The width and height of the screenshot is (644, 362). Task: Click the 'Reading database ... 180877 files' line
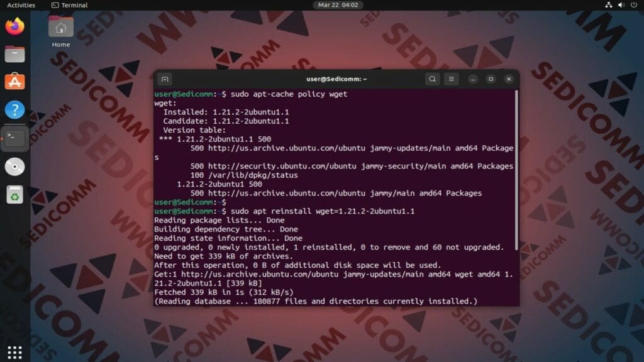pyautogui.click(x=316, y=301)
